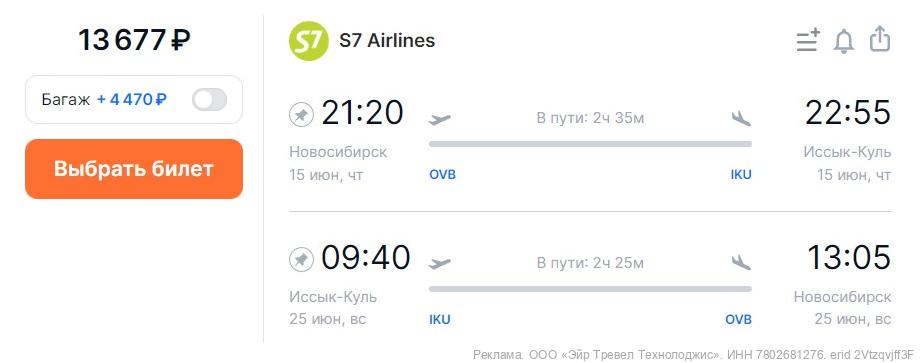Click the S7 Airlines green logo
The width and height of the screenshot is (921, 363).
click(308, 41)
